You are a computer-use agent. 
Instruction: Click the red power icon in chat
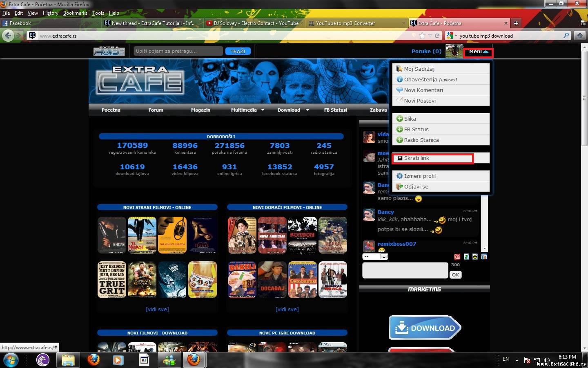[x=457, y=257]
